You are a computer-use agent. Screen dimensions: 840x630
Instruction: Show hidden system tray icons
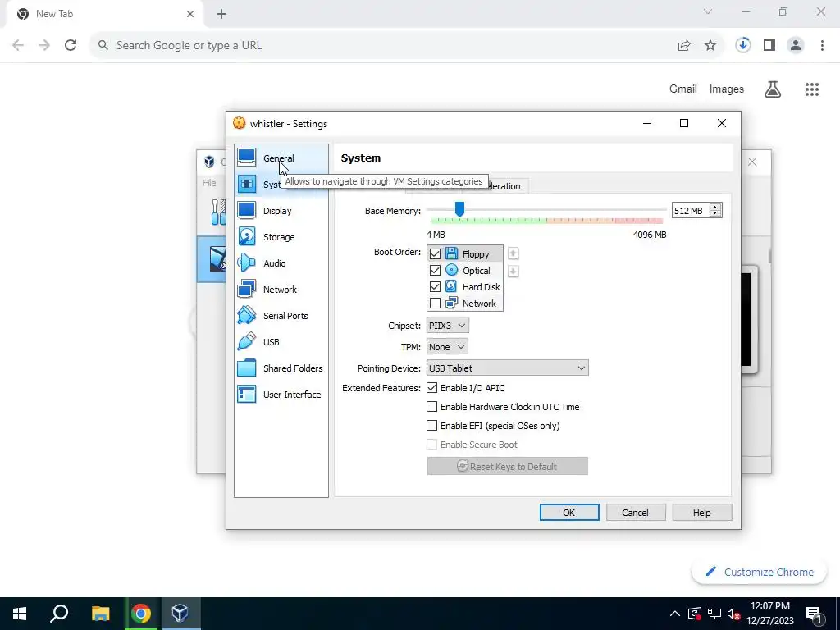[x=675, y=614]
